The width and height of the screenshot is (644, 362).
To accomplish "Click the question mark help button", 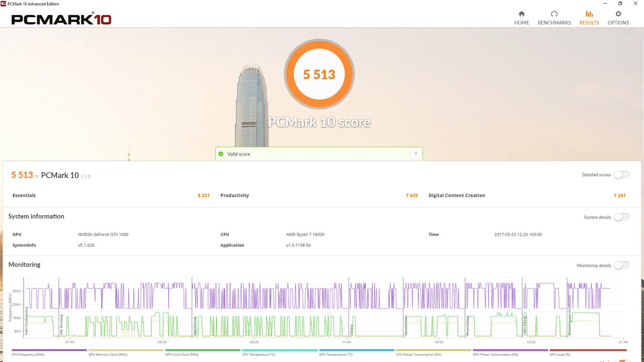I will click(416, 154).
